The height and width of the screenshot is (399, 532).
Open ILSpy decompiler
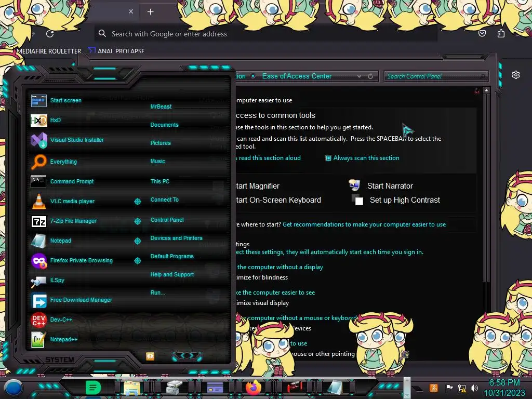click(47, 280)
